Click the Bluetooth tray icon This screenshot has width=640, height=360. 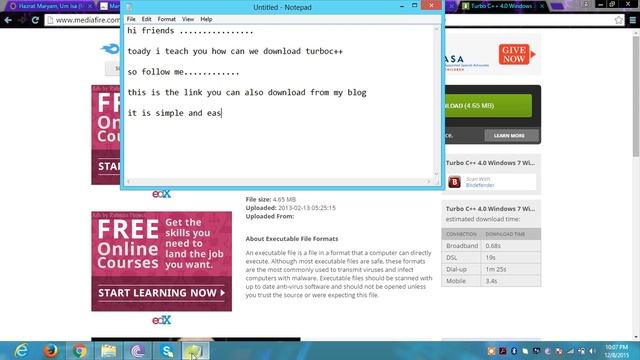coord(514,351)
